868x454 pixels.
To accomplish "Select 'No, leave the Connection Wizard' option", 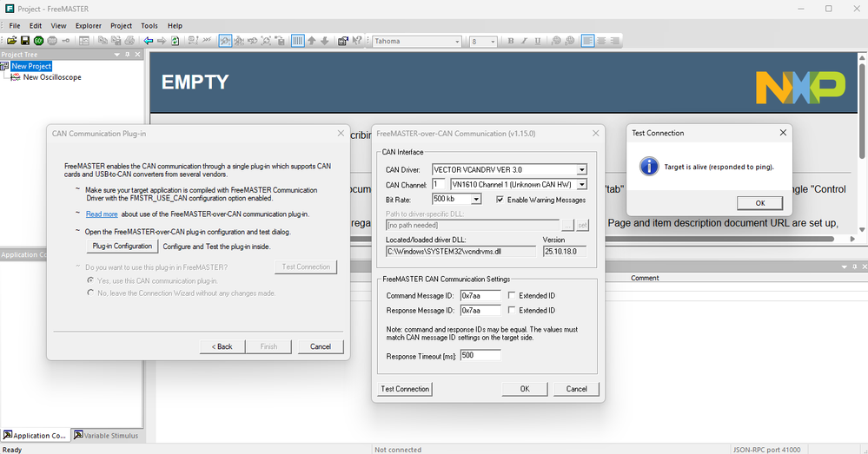I will (x=90, y=293).
